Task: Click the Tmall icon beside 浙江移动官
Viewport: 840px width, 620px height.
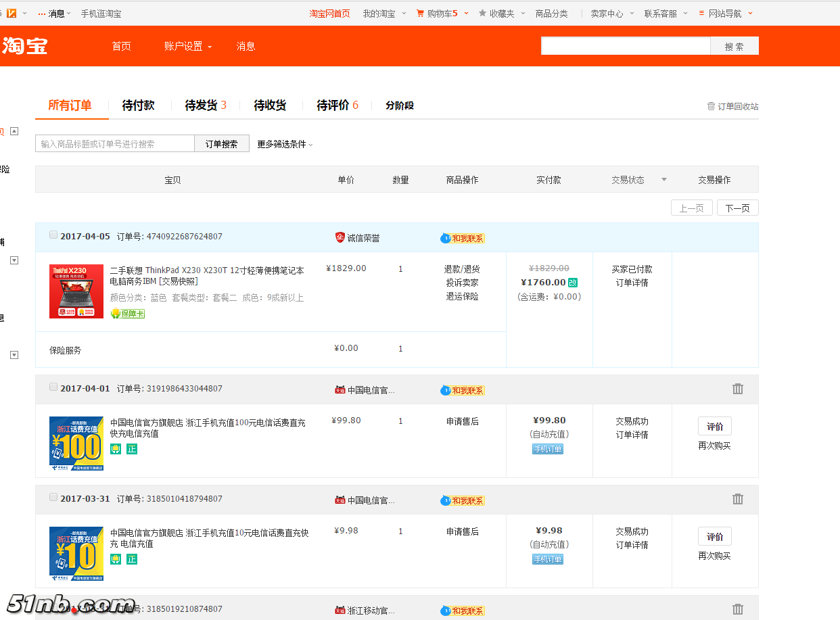Action: click(x=340, y=610)
